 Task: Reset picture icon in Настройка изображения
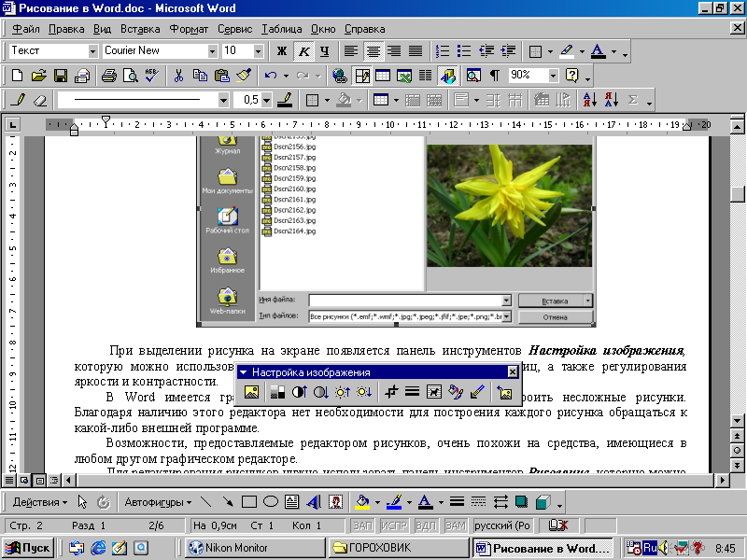[x=504, y=392]
